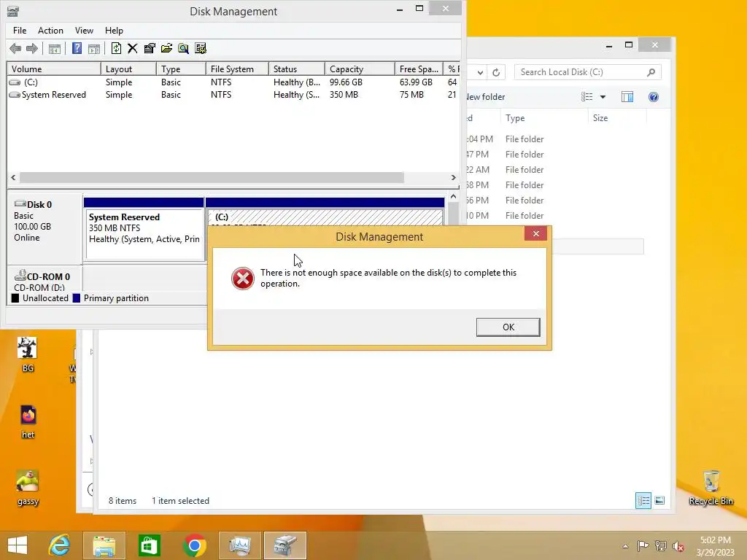Screen dimensions: 747x560
Task: Click the Open folder toolbar icon
Action: [x=166, y=48]
